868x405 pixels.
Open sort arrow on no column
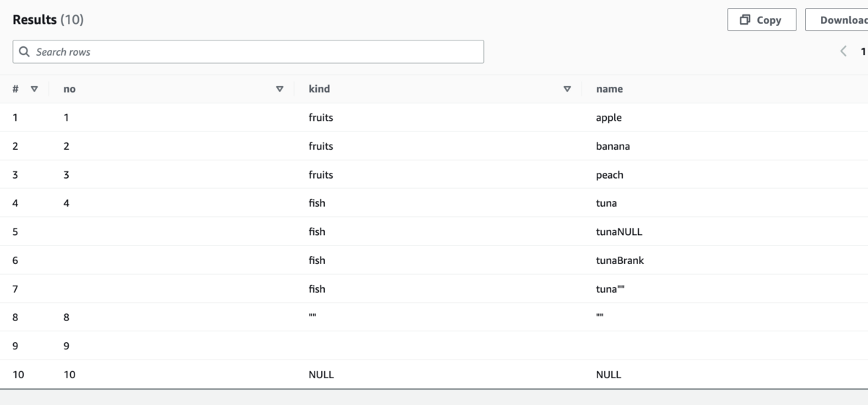coord(280,89)
